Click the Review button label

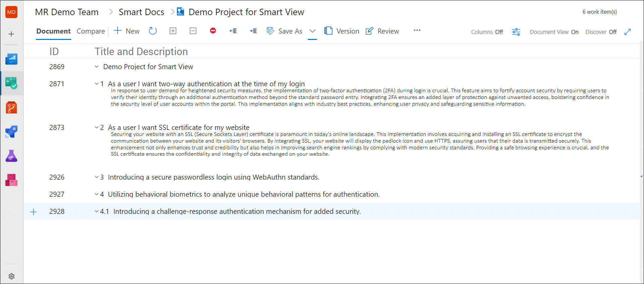(x=388, y=31)
